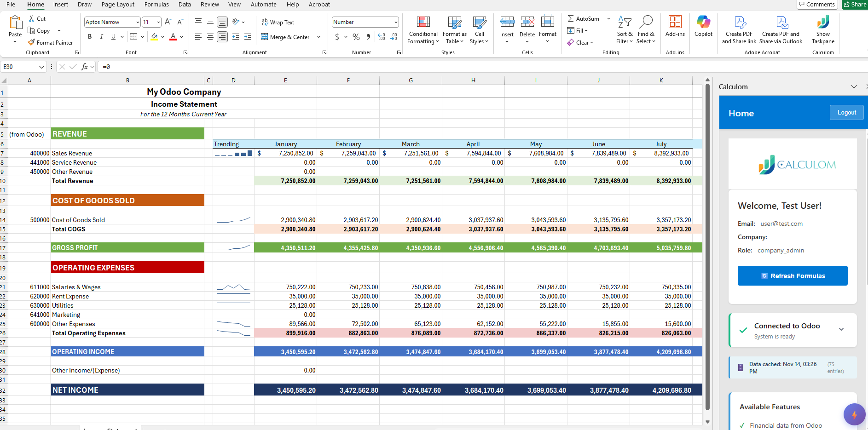This screenshot has height=430, width=868.
Task: Click the Refresh Formulas button
Action: tap(792, 275)
